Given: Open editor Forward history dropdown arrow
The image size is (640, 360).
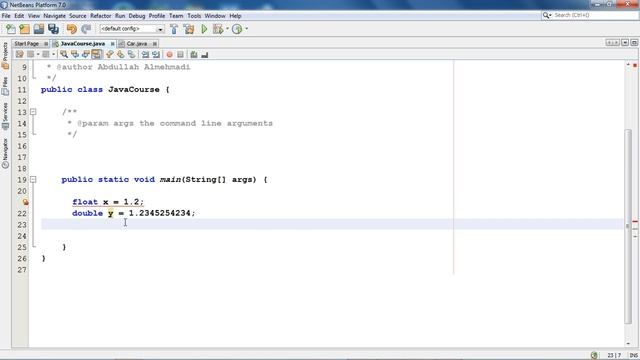Looking at the screenshot, I should pyautogui.click(x=53, y=54).
